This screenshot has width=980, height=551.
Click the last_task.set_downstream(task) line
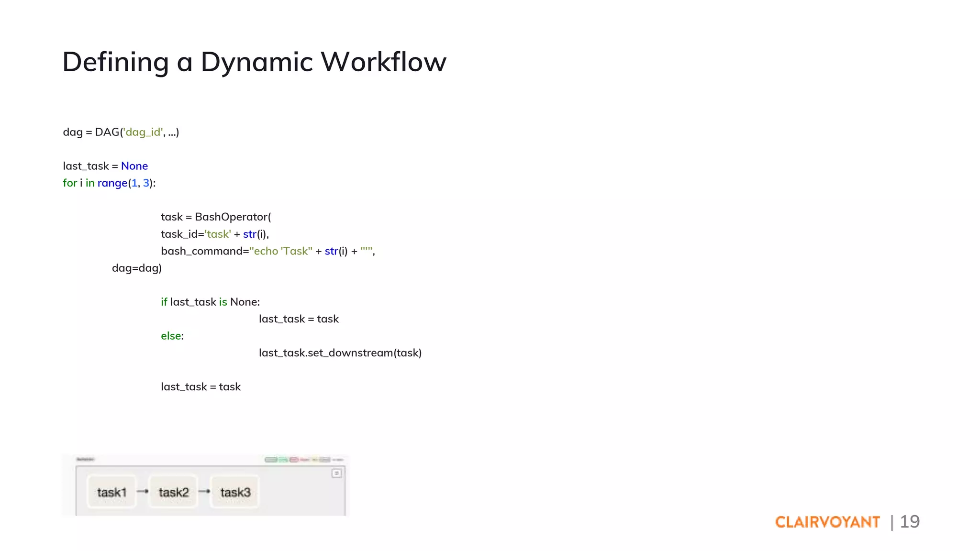click(340, 353)
